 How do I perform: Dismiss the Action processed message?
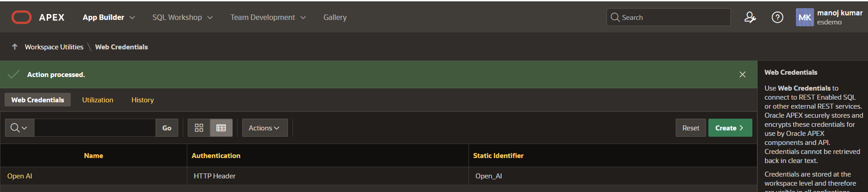click(742, 74)
